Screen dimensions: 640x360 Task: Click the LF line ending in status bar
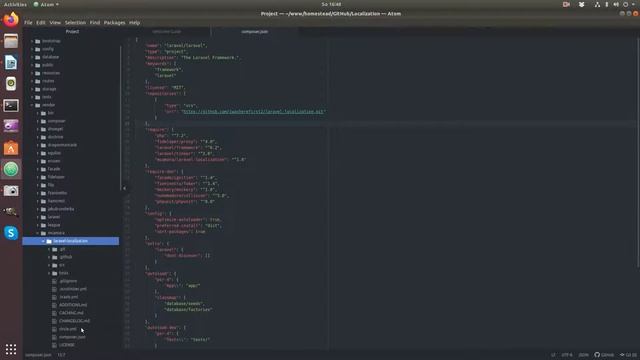[x=553, y=355]
